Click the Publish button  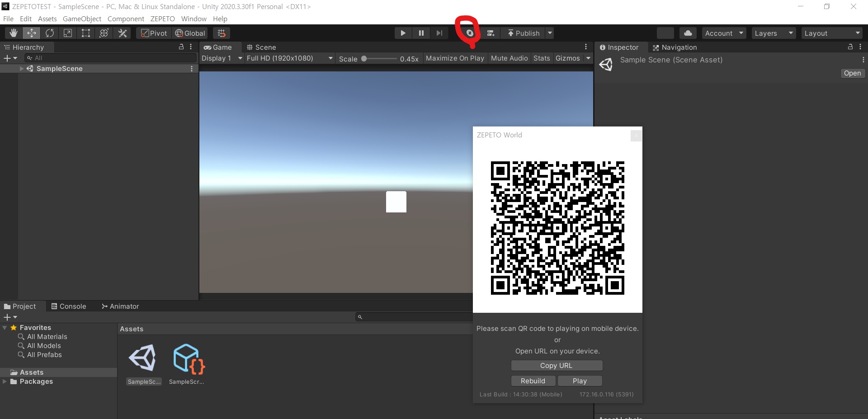524,33
